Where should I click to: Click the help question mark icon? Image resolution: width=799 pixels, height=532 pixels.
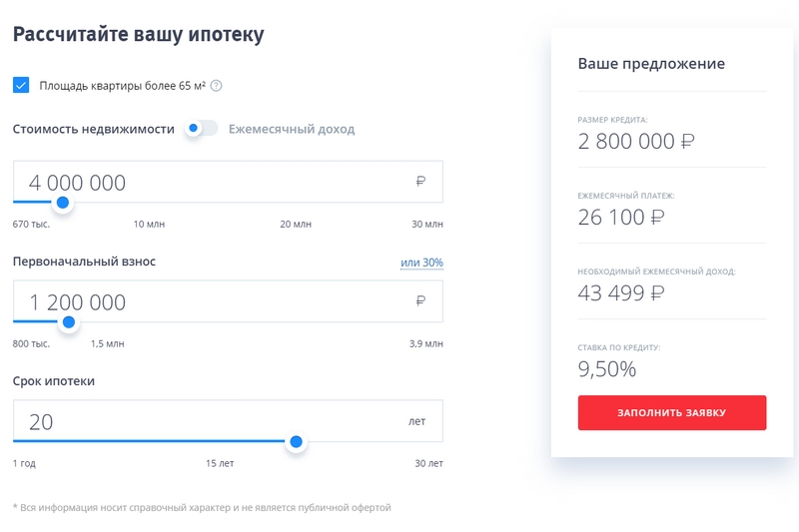click(x=216, y=86)
